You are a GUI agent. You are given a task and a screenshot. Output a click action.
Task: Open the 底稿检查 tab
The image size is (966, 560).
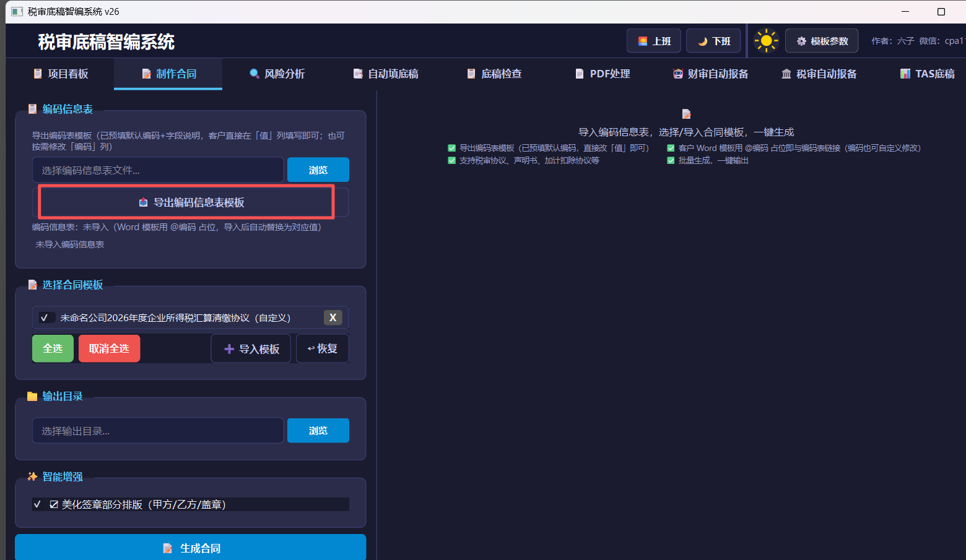click(x=494, y=74)
